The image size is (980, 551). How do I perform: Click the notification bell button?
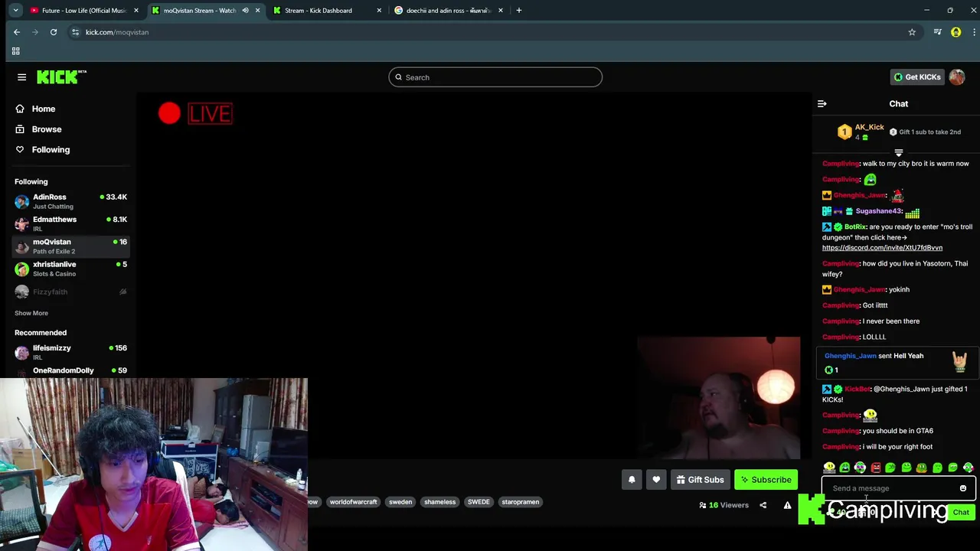[632, 480]
